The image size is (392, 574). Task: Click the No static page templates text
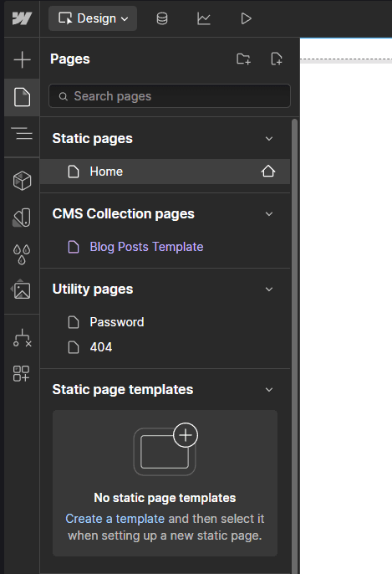pyautogui.click(x=165, y=498)
